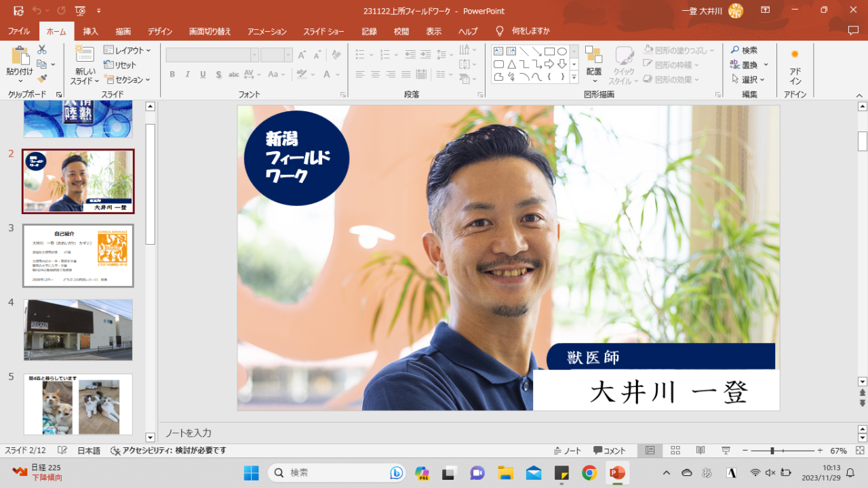
Task: Open the セクション section dropdown
Action: coord(127,80)
